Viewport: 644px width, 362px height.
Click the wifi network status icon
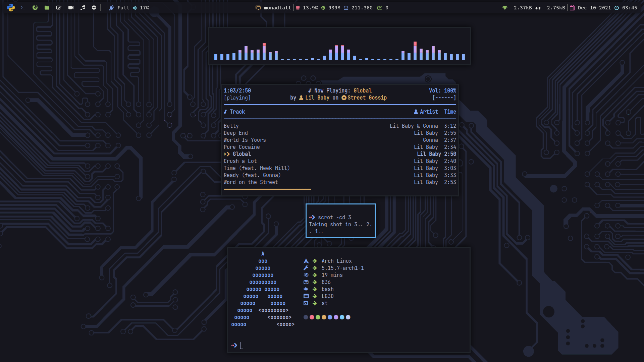pos(504,8)
